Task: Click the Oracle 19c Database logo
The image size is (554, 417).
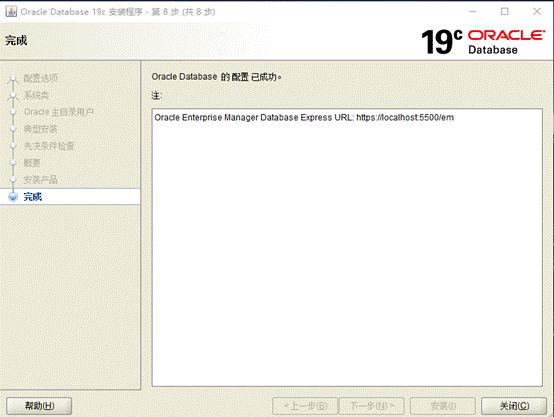Action: (x=483, y=42)
